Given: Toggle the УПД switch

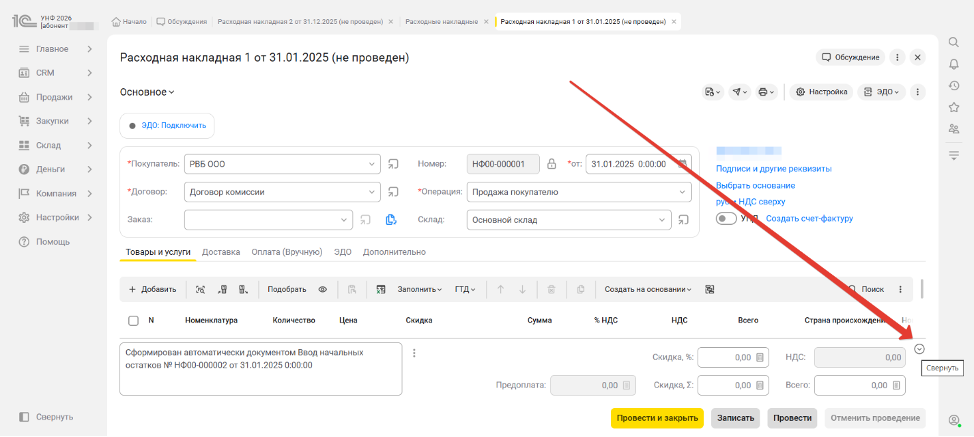Looking at the screenshot, I should [726, 218].
